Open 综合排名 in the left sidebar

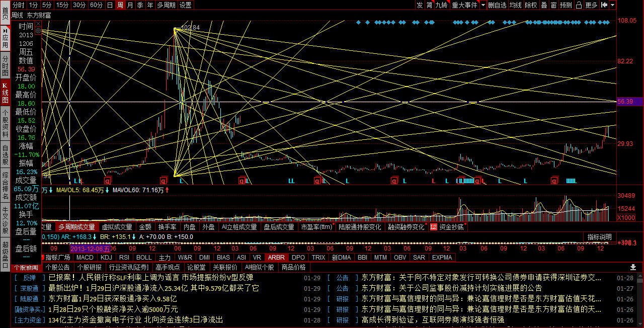(5, 185)
